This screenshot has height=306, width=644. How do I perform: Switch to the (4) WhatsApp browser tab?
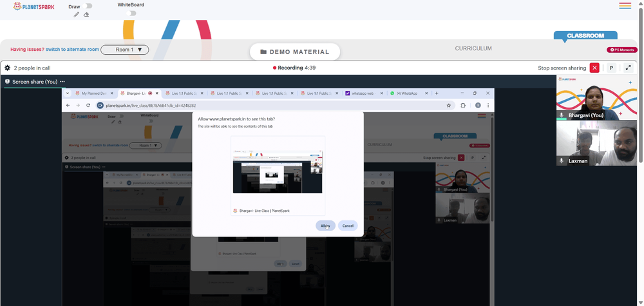click(x=409, y=93)
